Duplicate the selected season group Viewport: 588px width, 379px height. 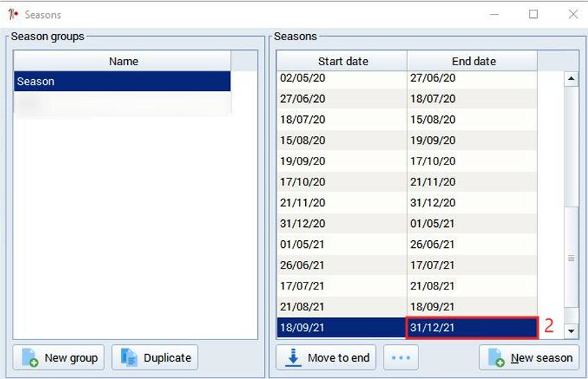155,357
